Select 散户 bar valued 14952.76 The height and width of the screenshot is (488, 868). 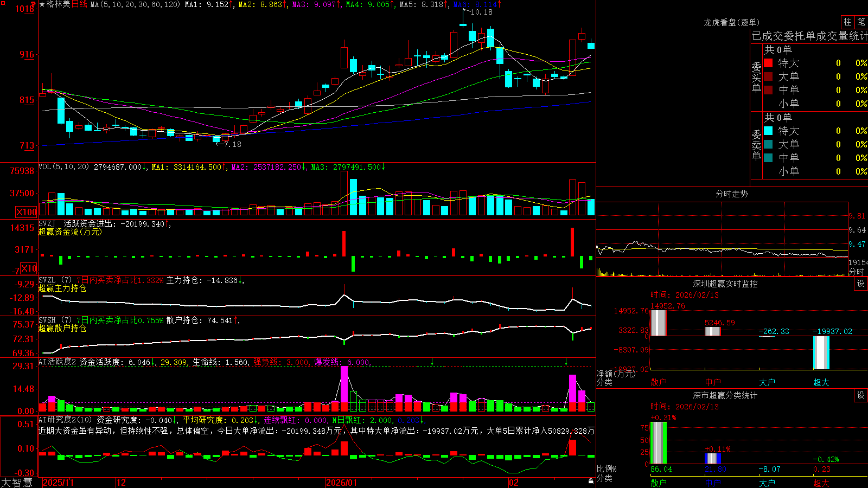coord(659,323)
